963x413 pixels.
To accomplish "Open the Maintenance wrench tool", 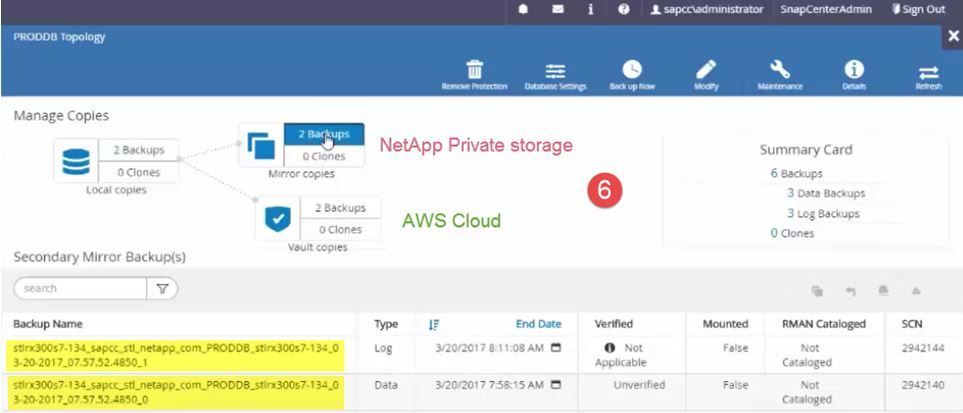I will 780,69.
